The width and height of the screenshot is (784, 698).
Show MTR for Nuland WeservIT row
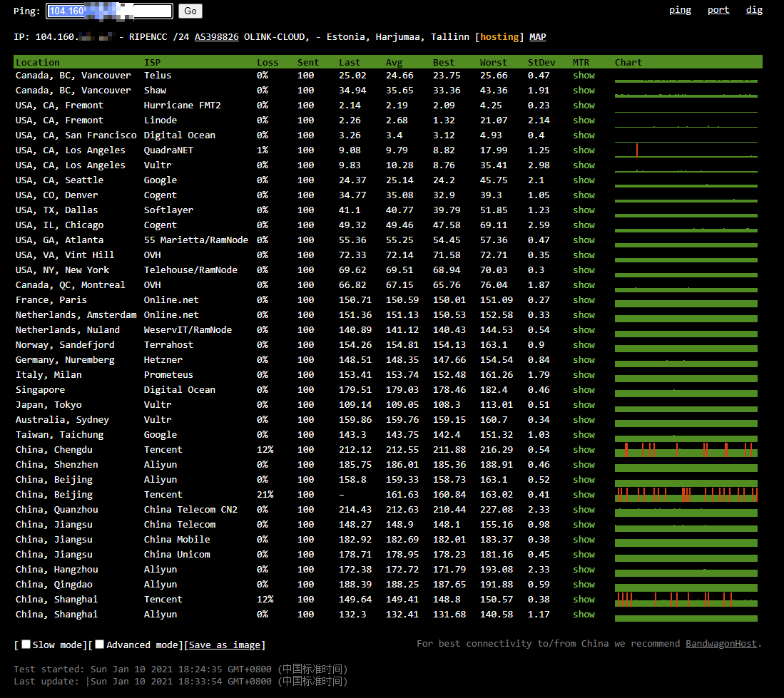click(584, 330)
